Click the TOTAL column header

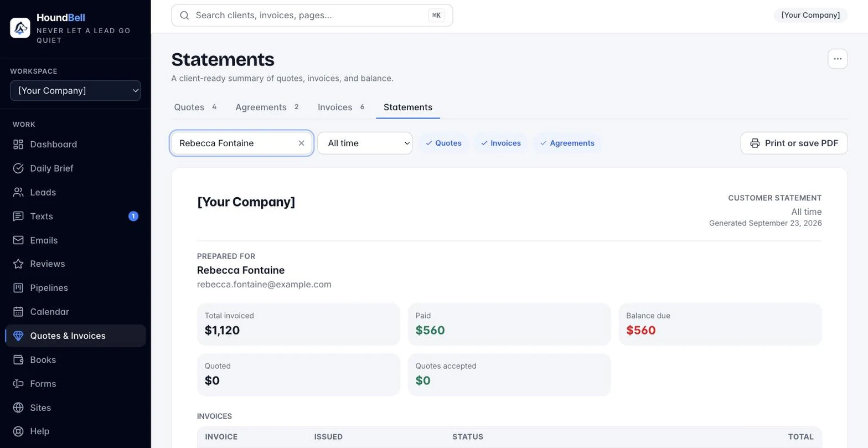[801, 437]
